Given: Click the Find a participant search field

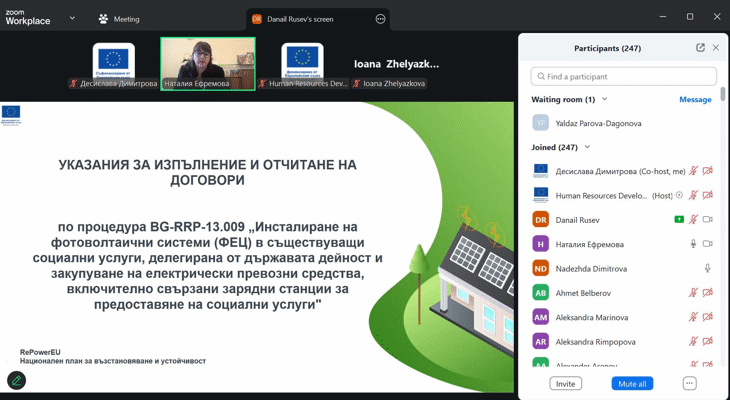Looking at the screenshot, I should click(x=623, y=76).
